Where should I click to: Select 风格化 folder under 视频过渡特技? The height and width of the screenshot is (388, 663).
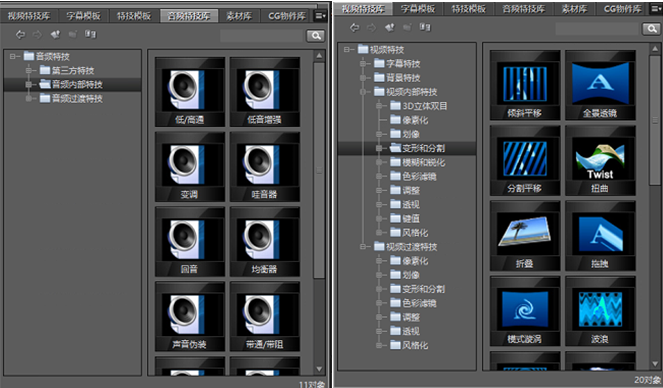point(409,345)
